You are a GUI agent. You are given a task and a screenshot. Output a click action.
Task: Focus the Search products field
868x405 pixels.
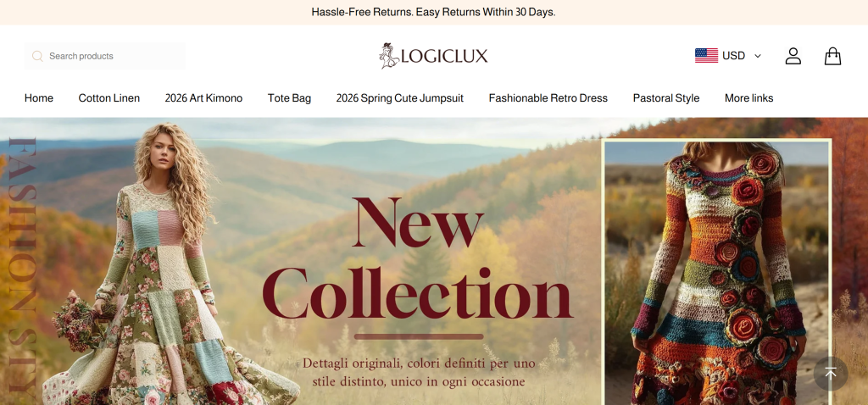tap(105, 56)
